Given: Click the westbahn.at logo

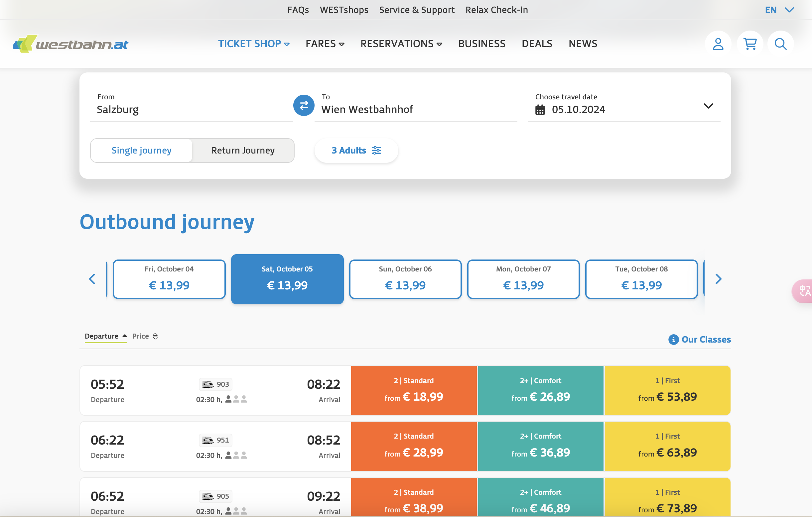Looking at the screenshot, I should tap(70, 44).
